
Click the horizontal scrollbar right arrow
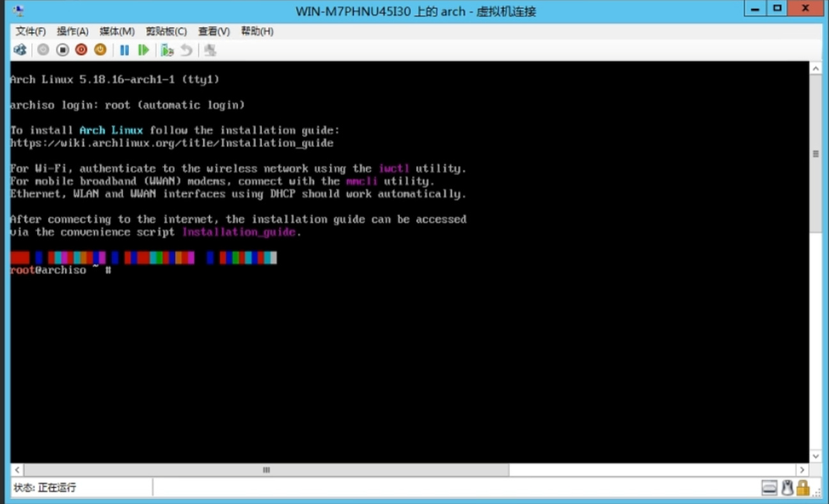tap(802, 469)
